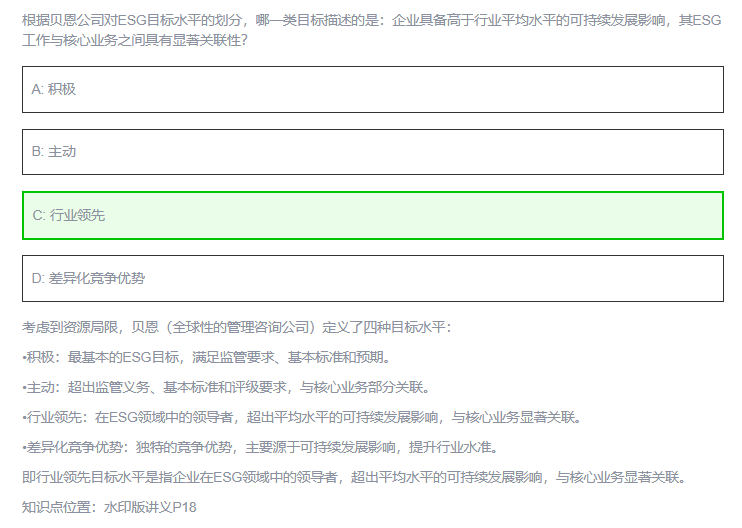
Task: Choose the highlighted option C: 行业领先
Action: (373, 215)
